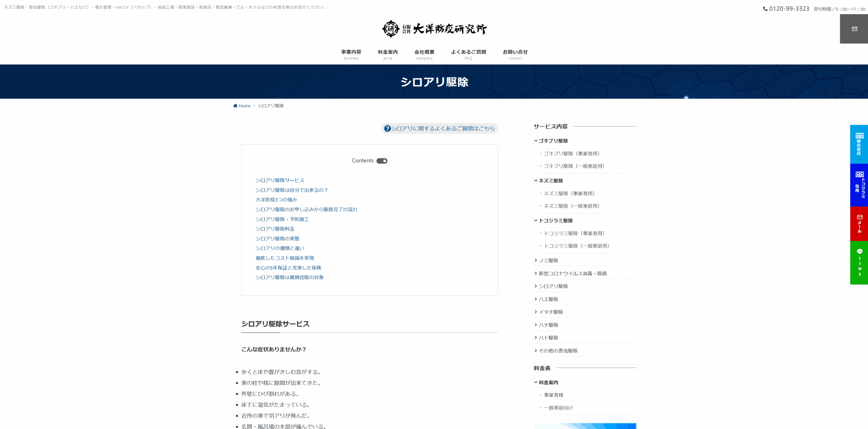The image size is (868, 429).
Task: Click the company logo 大洋防疫研究所
Action: pyautogui.click(x=434, y=29)
